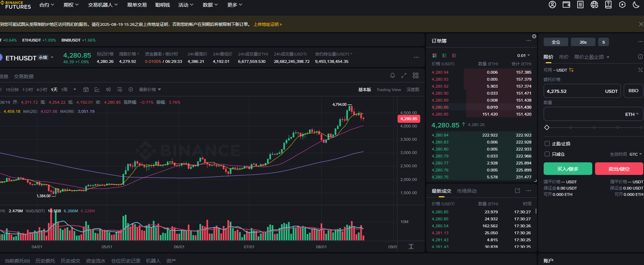Open the chart layout grid icon
This screenshot has height=265, width=644.
pos(416,75)
